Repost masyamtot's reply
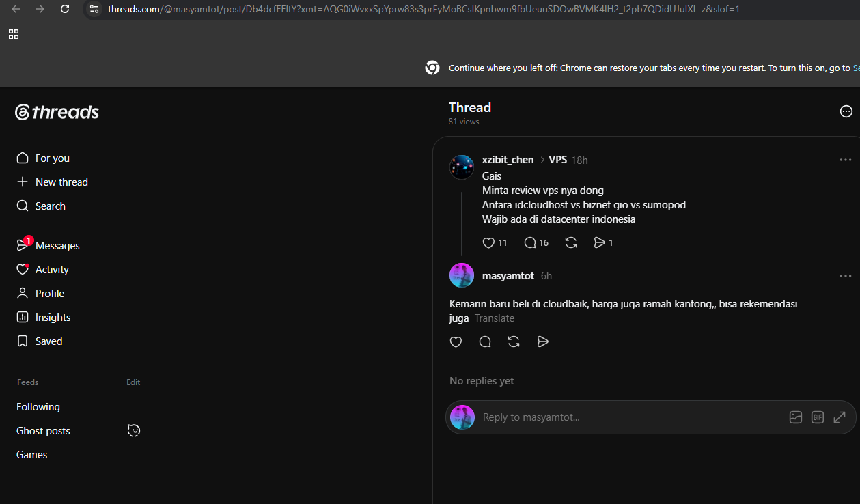The height and width of the screenshot is (504, 860). point(514,341)
